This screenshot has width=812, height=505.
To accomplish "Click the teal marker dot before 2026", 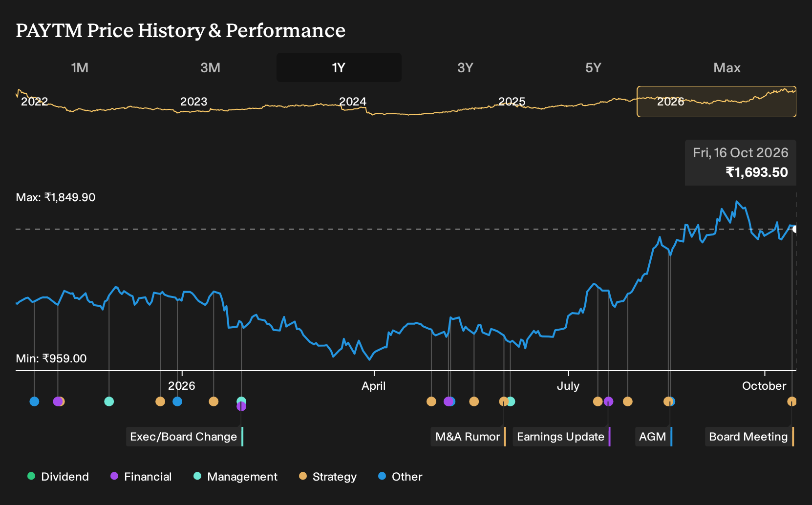I will coord(109,401).
